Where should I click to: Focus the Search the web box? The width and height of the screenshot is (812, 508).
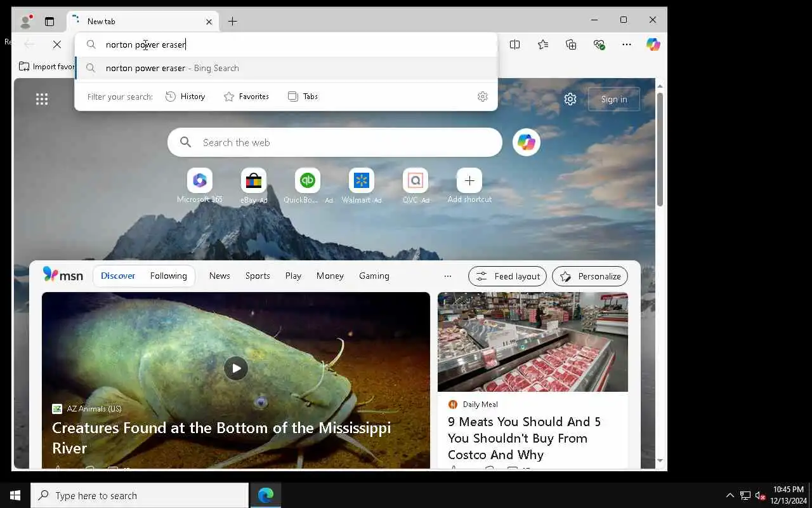[x=335, y=142]
